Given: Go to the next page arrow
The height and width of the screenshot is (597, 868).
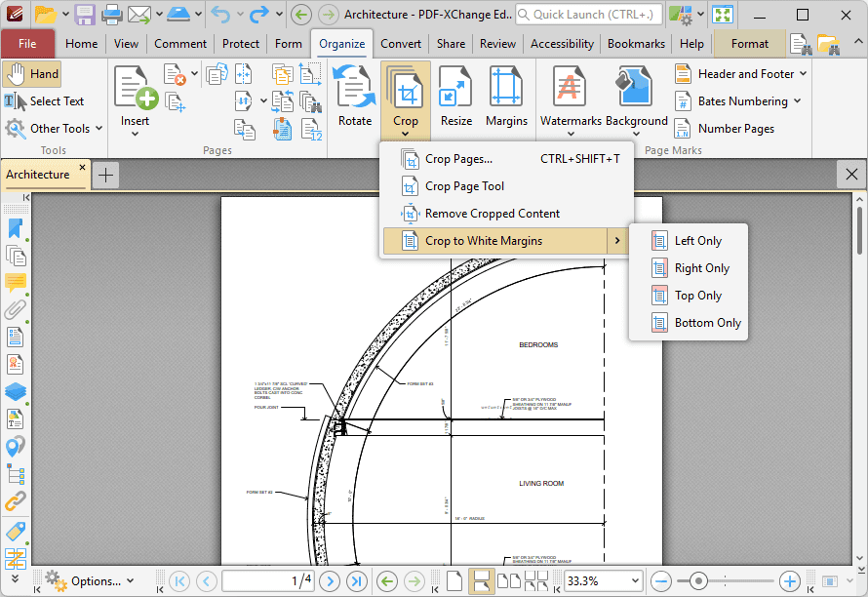Looking at the screenshot, I should coord(330,581).
